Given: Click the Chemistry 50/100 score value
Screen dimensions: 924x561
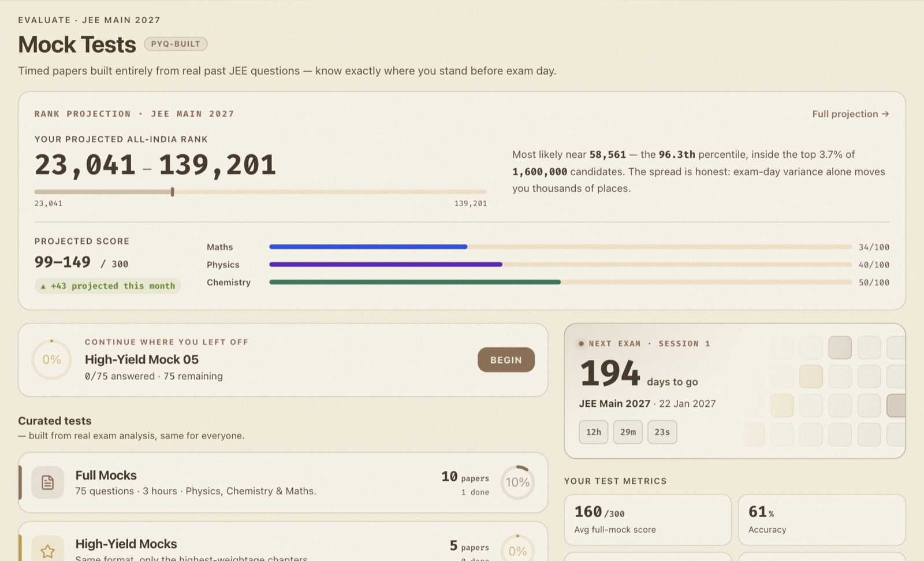Looking at the screenshot, I should (x=874, y=283).
